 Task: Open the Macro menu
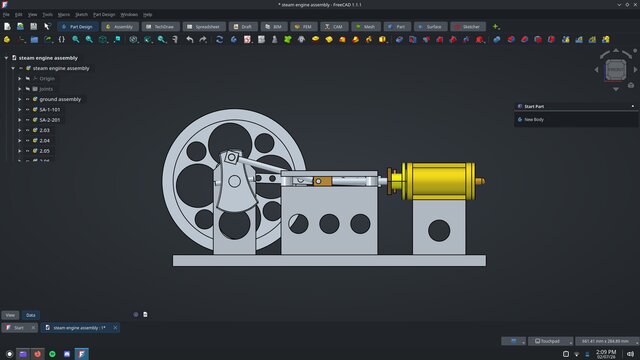tap(64, 15)
